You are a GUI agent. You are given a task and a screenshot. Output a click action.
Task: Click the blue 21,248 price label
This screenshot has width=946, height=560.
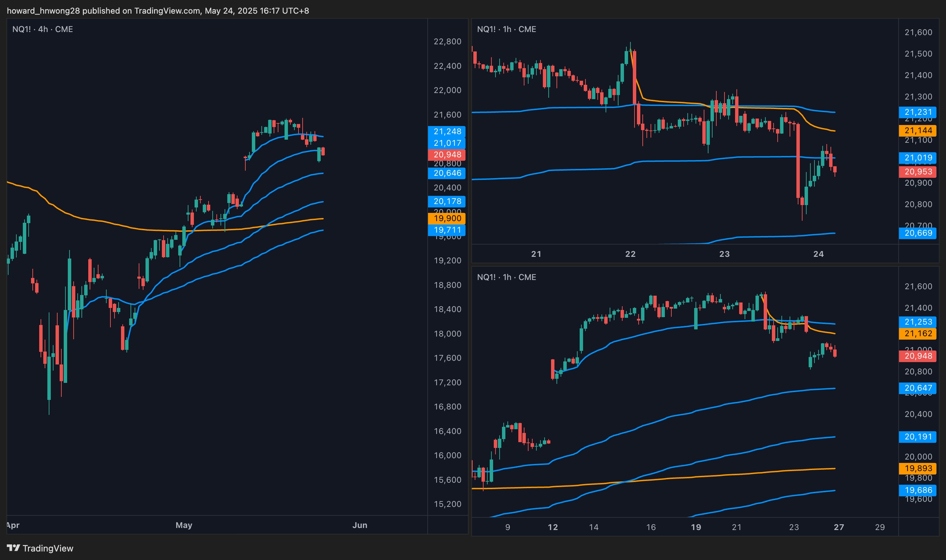click(446, 132)
